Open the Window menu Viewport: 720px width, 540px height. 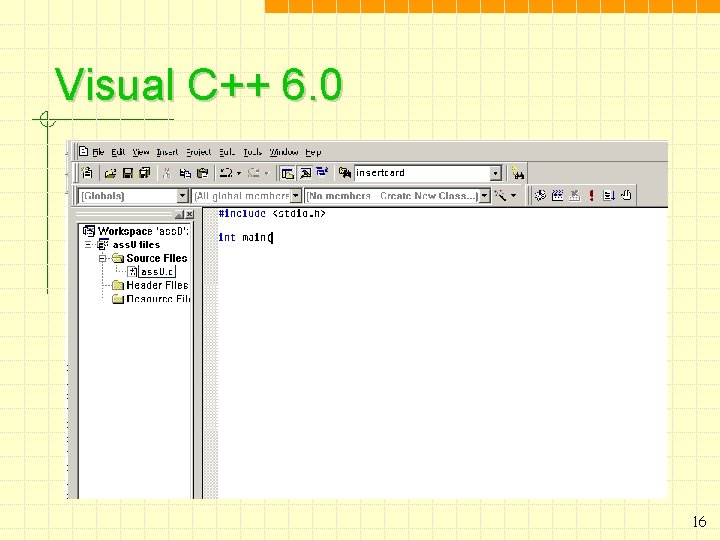click(284, 152)
